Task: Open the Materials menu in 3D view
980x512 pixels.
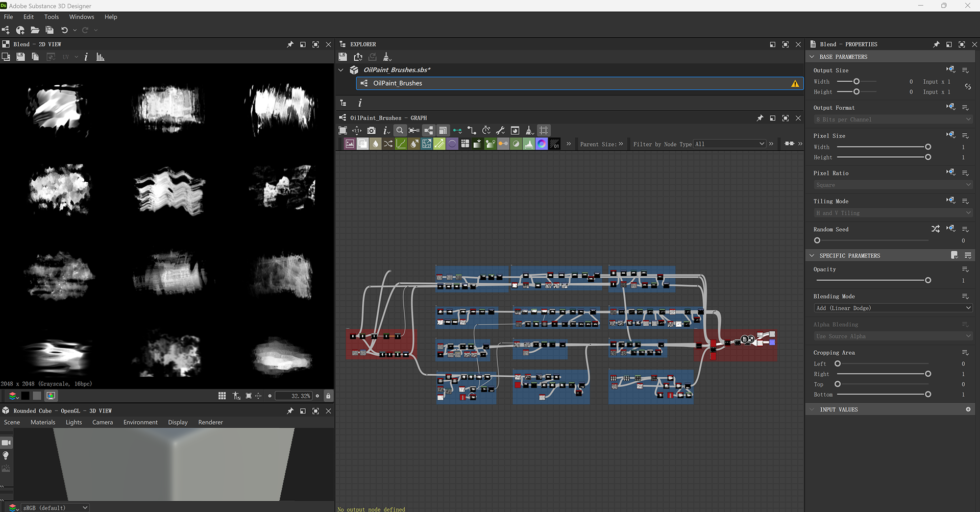Action: [43, 422]
